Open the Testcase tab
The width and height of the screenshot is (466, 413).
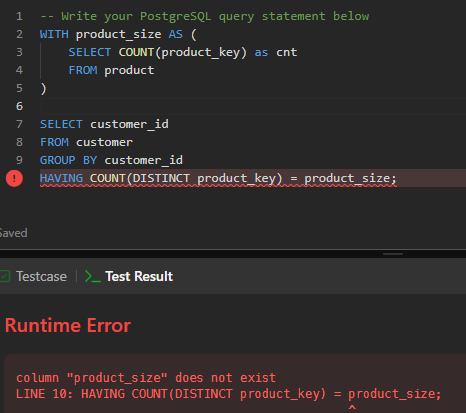pos(41,276)
